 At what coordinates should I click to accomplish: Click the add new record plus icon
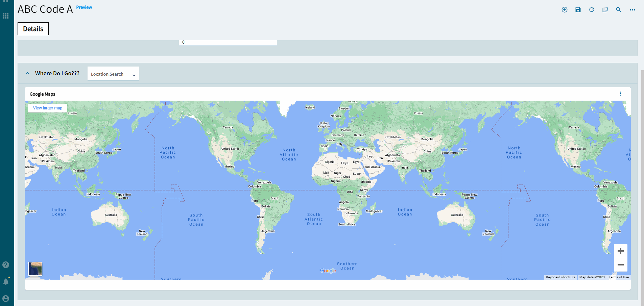pyautogui.click(x=565, y=10)
